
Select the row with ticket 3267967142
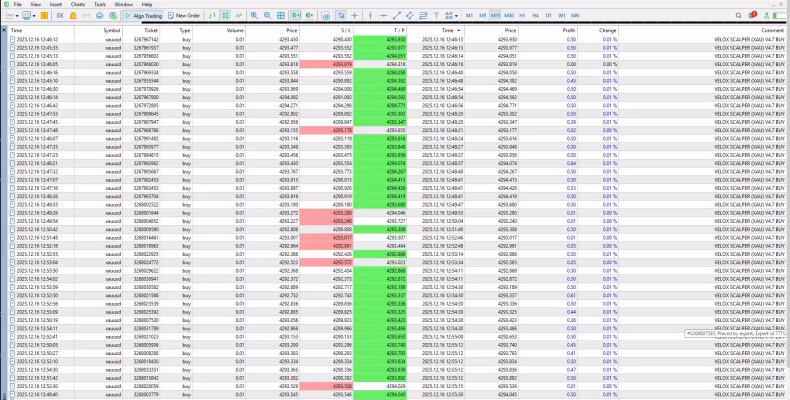point(397,39)
